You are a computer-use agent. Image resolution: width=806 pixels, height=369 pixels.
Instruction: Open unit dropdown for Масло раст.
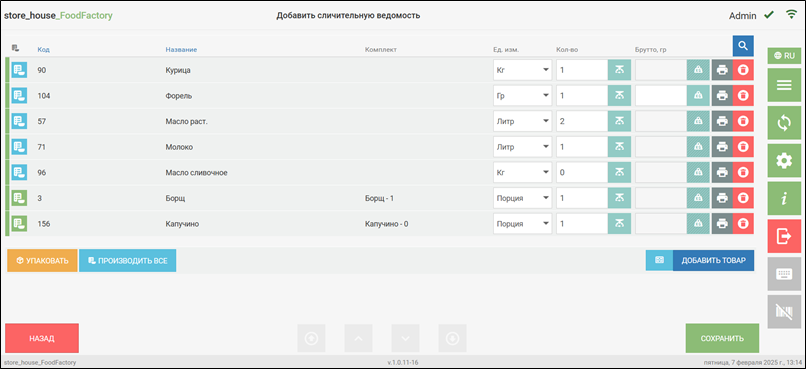coord(522,121)
